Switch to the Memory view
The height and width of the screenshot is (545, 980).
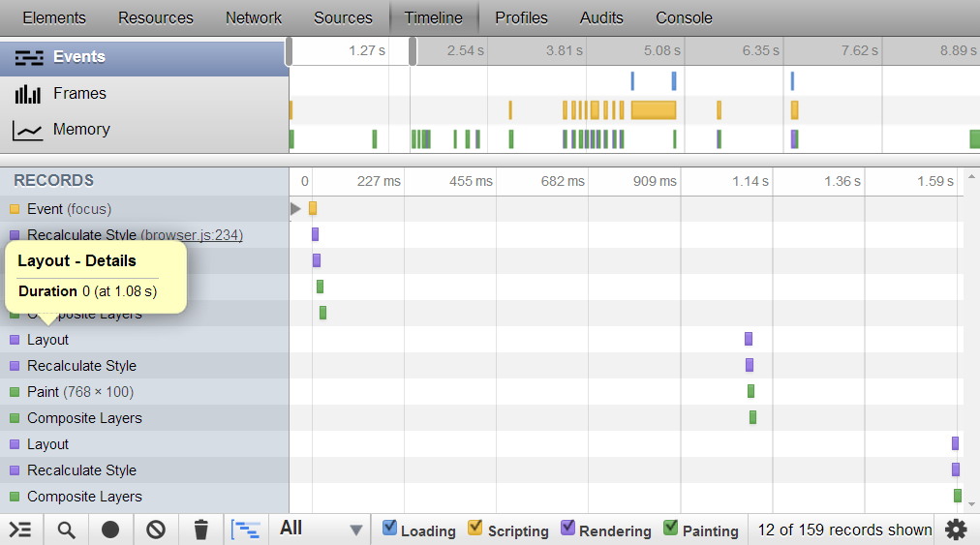(x=81, y=130)
